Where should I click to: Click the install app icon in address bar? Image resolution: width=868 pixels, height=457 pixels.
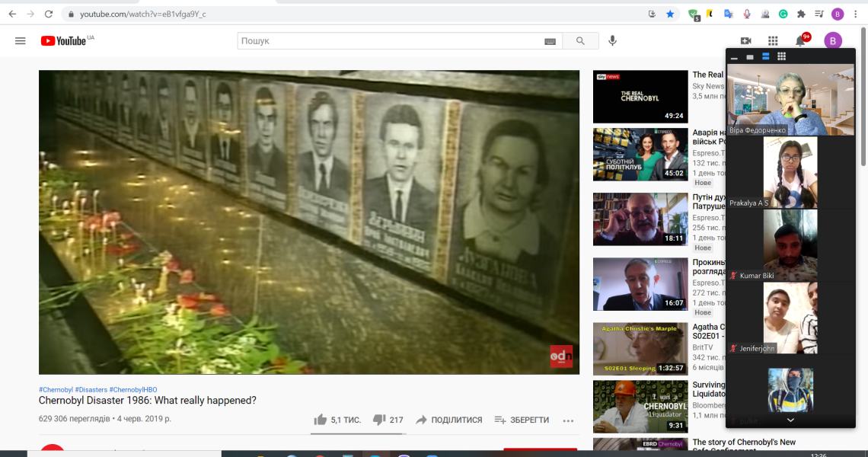click(652, 14)
